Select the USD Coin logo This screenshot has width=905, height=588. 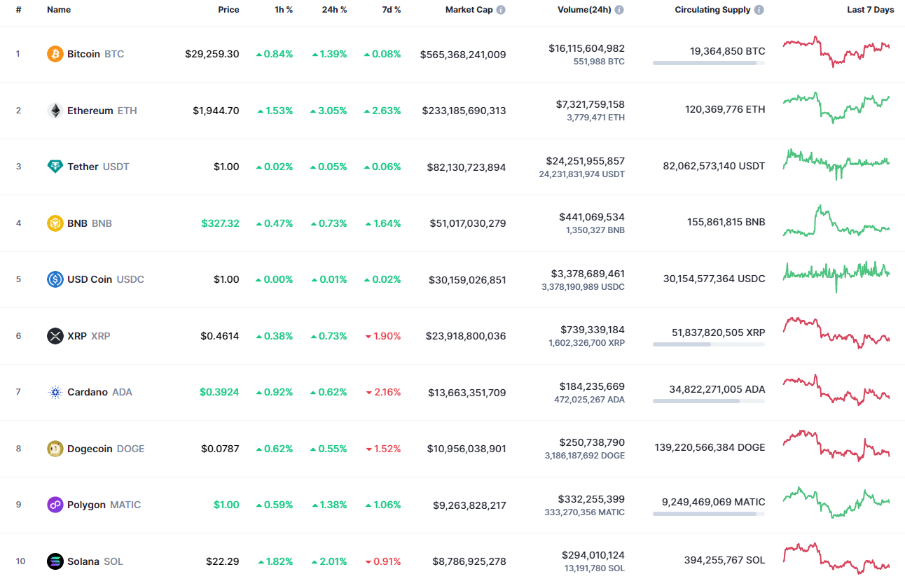tap(55, 279)
